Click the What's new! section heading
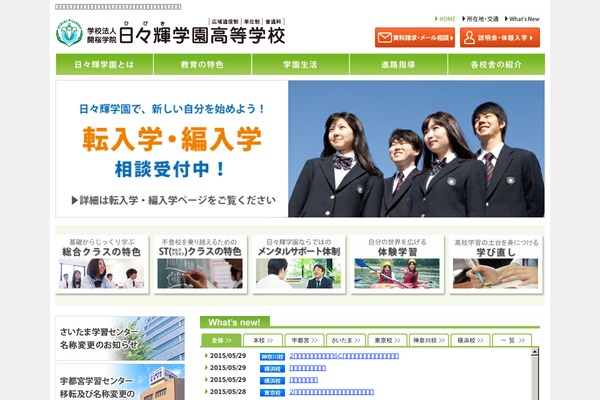The image size is (600, 400). 234,322
